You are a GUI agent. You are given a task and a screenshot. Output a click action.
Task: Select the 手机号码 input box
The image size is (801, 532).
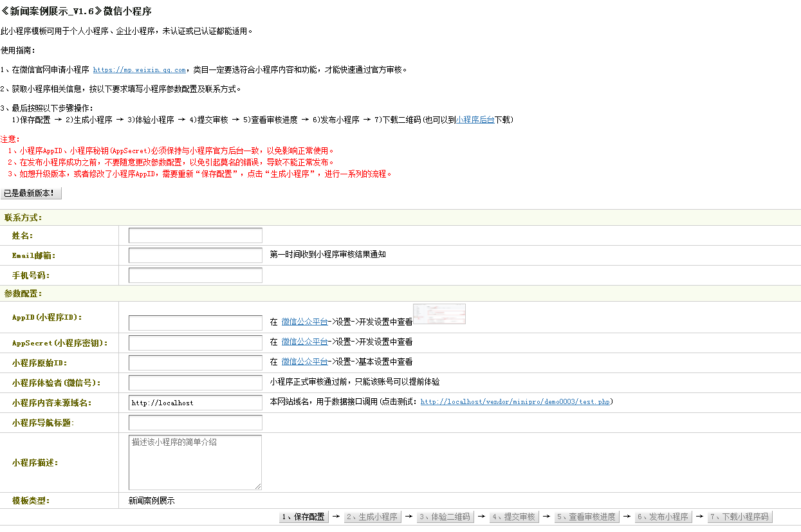coord(195,275)
